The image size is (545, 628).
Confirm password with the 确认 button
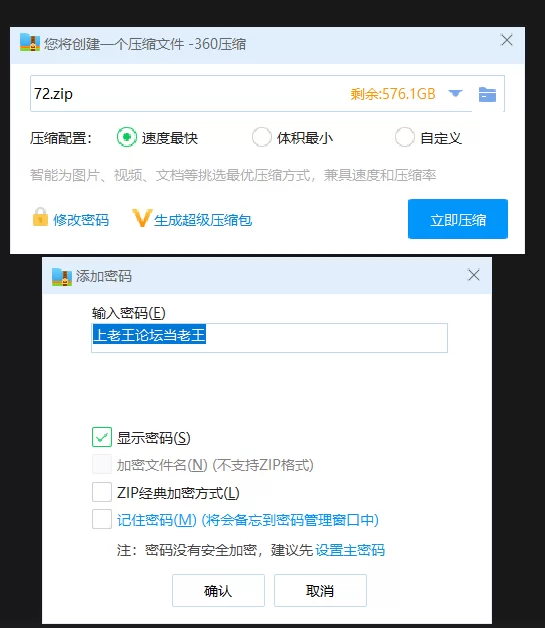pyautogui.click(x=218, y=590)
